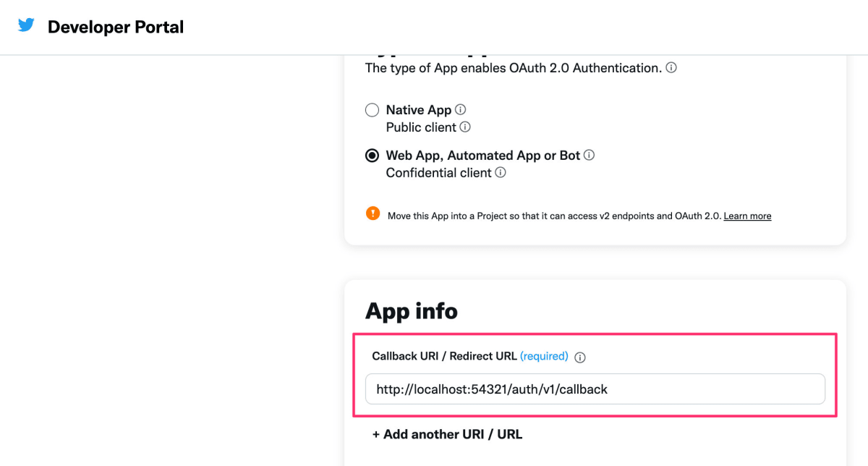868x466 pixels.
Task: Click the blue (required) link
Action: (x=544, y=356)
